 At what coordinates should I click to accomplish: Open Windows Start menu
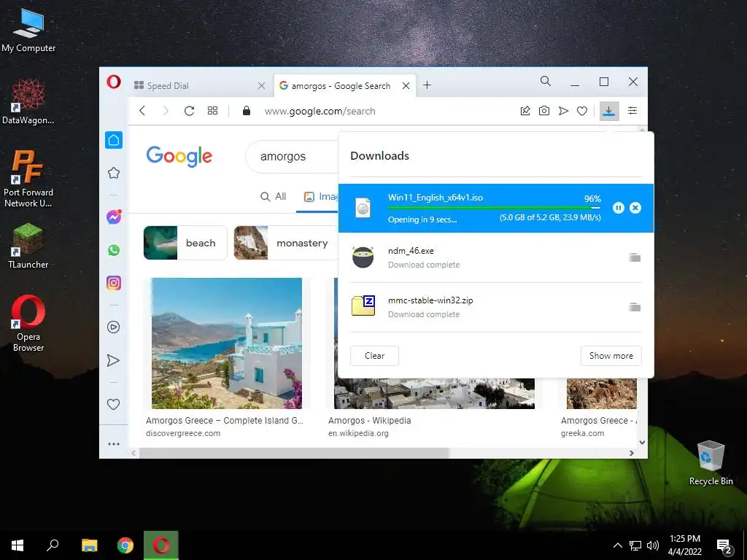pyautogui.click(x=18, y=545)
